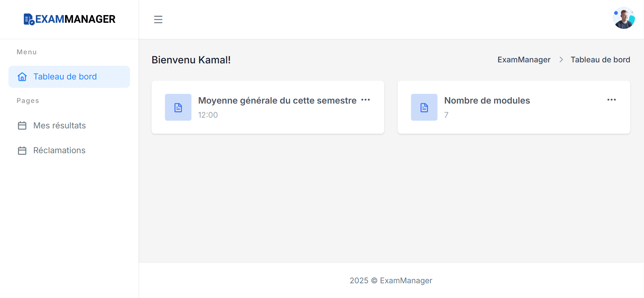Click the home icon beside Tableau de bord
The width and height of the screenshot is (644, 298).
click(x=22, y=77)
